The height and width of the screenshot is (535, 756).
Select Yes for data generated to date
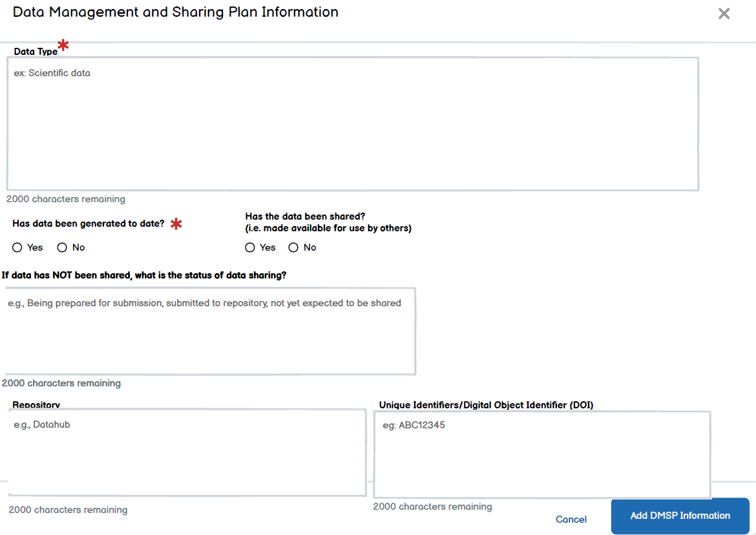pyautogui.click(x=17, y=247)
